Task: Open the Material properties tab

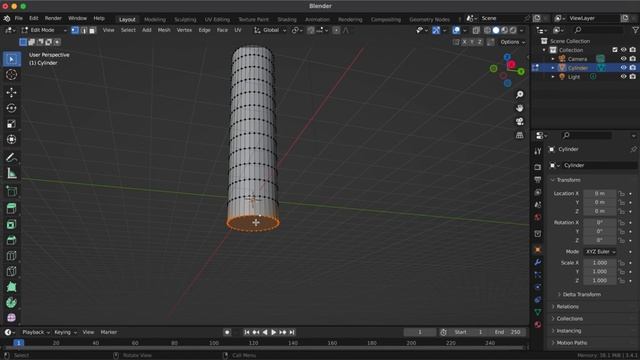Action: 538,325
